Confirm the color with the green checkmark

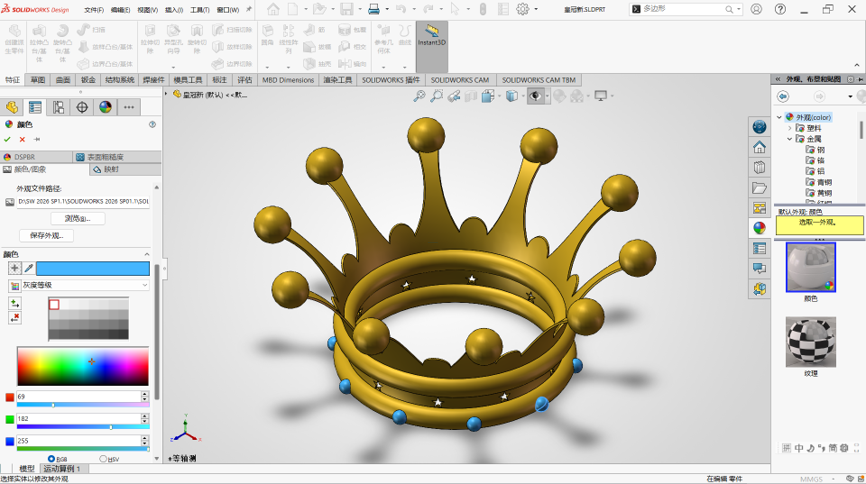7,139
